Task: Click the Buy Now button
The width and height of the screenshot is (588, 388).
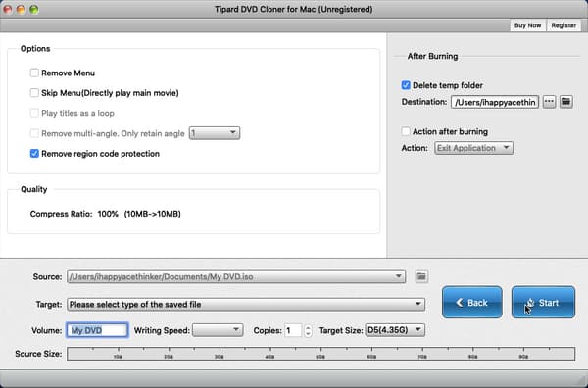Action: pyautogui.click(x=527, y=25)
